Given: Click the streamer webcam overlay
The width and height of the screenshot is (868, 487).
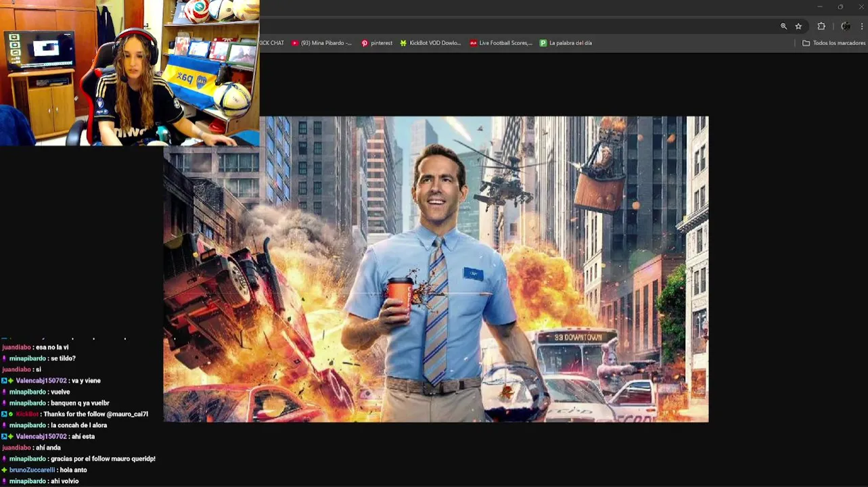Looking at the screenshot, I should pos(130,73).
